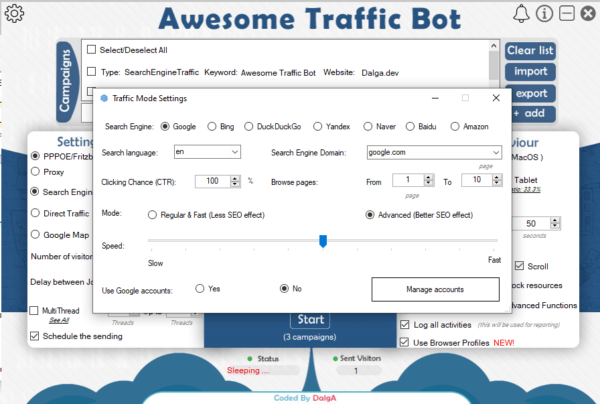Toggle Schedule the sending checkbox
This screenshot has height=404, width=600.
click(34, 336)
